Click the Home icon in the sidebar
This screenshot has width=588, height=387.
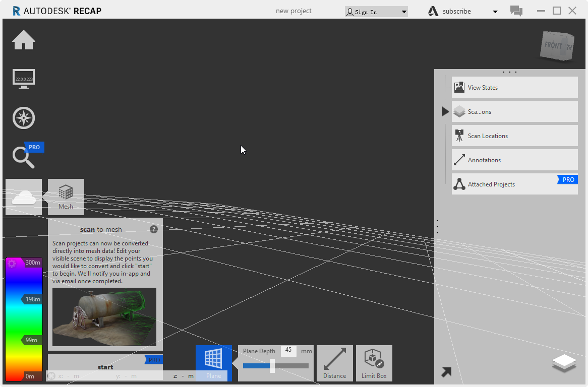(23, 39)
